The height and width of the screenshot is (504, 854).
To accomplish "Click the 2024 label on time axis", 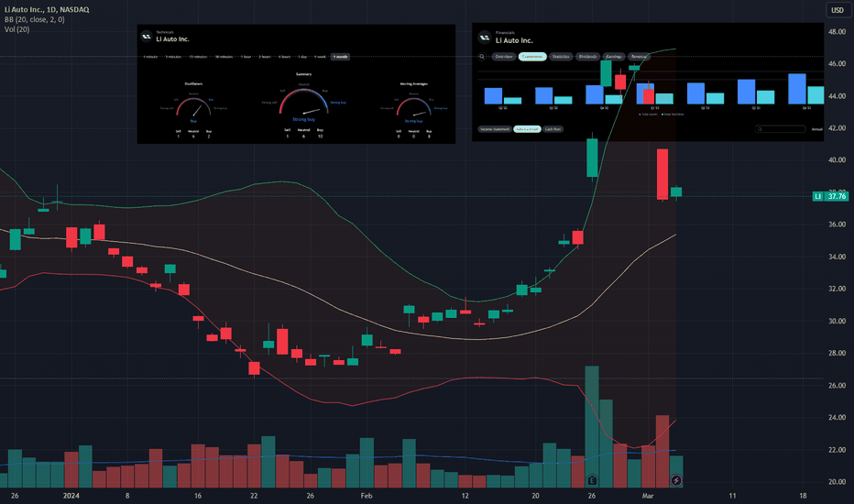I will point(71,495).
